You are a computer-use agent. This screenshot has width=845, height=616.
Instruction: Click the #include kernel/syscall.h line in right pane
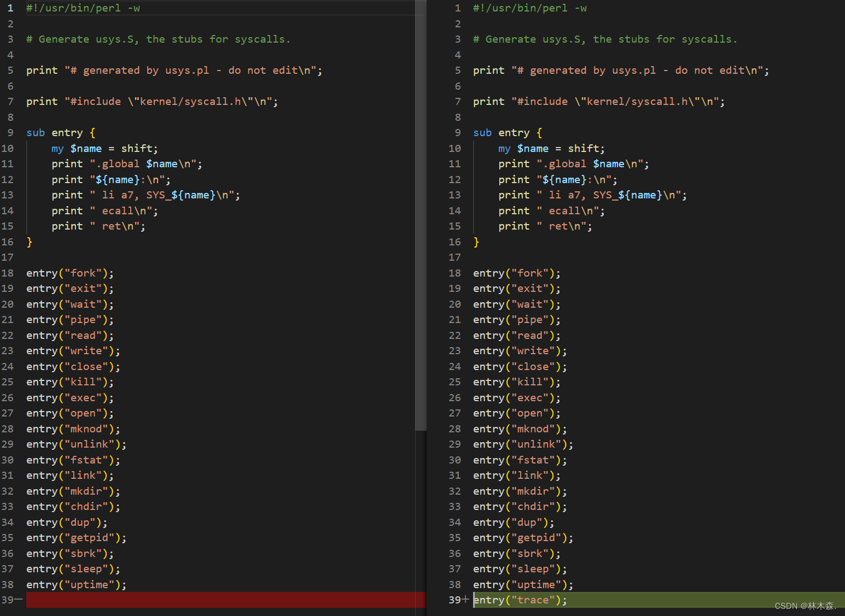(599, 102)
